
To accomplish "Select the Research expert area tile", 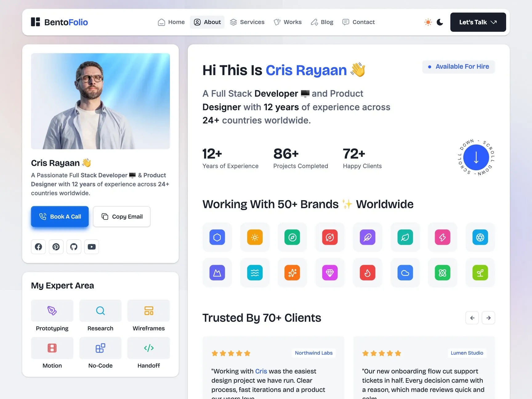I will point(100,316).
